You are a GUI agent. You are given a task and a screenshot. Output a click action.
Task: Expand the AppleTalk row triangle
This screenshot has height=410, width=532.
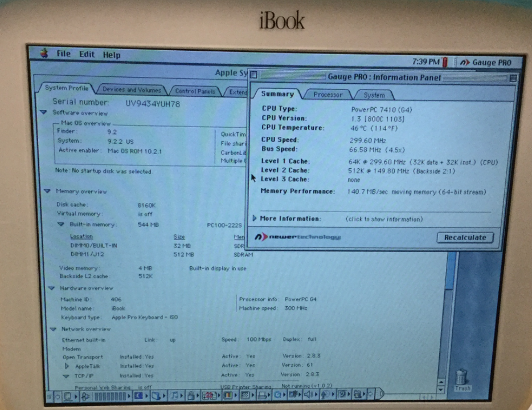pyautogui.click(x=67, y=366)
